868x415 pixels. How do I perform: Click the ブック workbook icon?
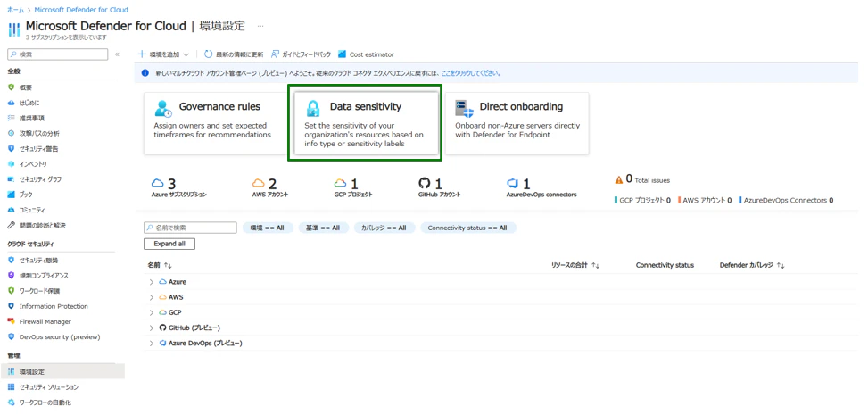pyautogui.click(x=11, y=195)
